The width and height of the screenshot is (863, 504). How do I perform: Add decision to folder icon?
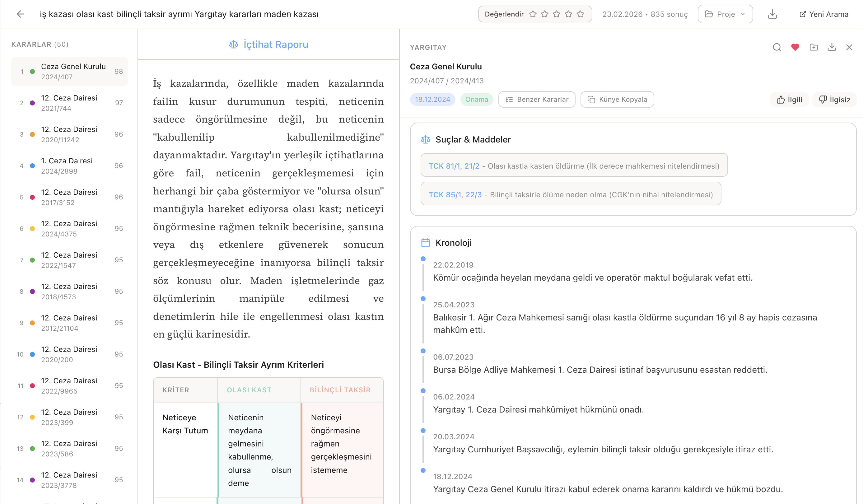[814, 47]
